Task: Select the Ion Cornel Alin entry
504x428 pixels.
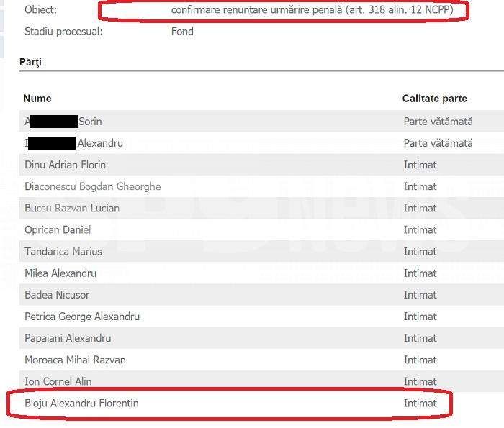Action: pos(58,381)
